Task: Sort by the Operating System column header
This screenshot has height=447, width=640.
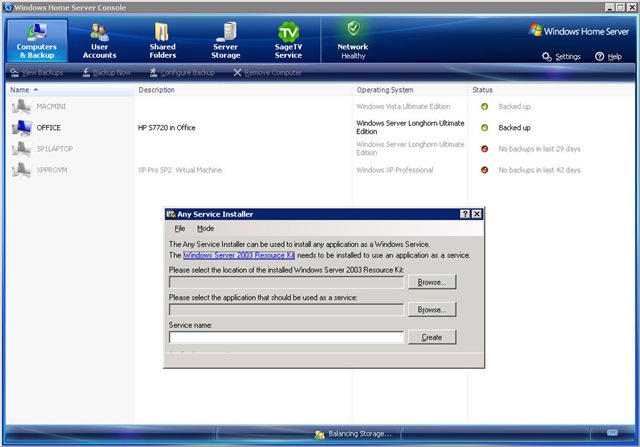Action: click(410, 90)
